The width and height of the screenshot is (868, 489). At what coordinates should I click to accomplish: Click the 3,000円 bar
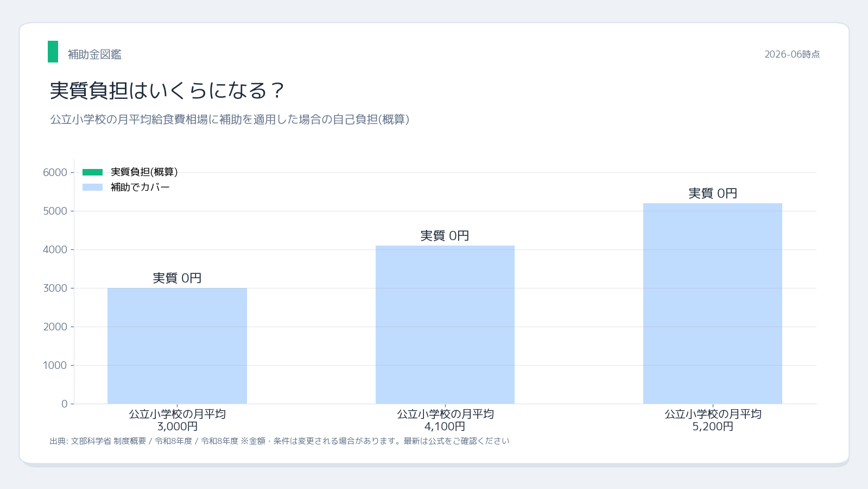[177, 346]
